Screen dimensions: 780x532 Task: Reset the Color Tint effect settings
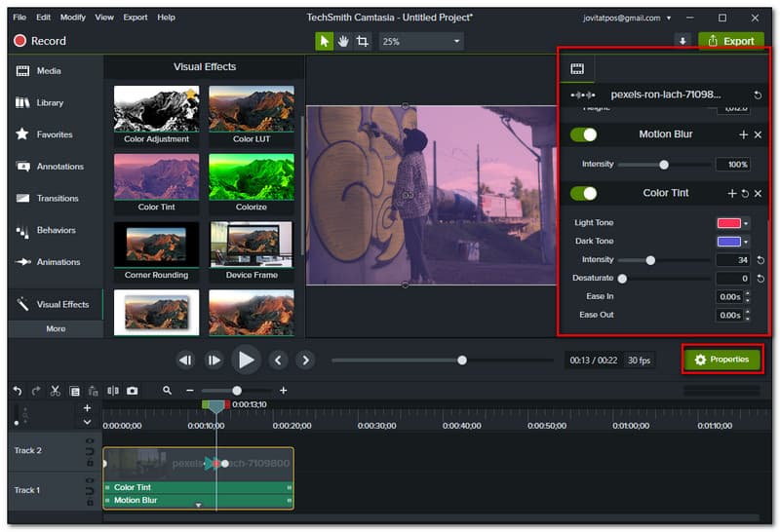pos(745,193)
